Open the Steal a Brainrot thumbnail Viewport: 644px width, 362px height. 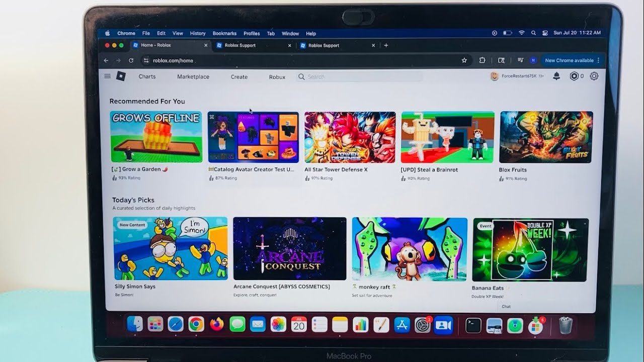click(x=447, y=137)
